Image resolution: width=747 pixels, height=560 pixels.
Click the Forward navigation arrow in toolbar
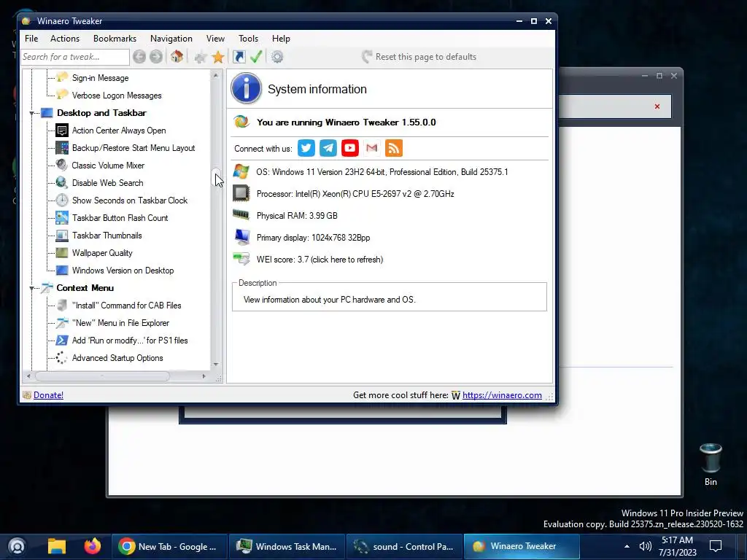(156, 57)
